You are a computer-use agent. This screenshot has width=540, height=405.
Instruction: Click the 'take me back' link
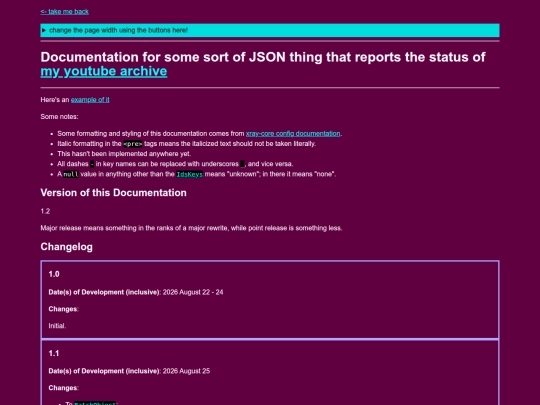click(x=64, y=12)
